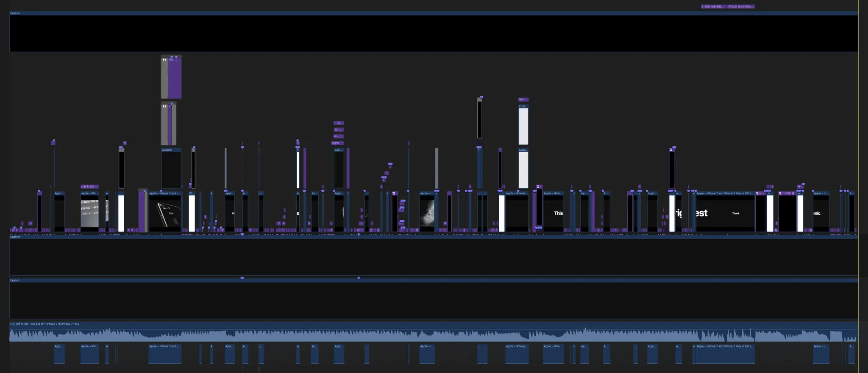Select detached audio 'Apple – iPhone 7 and iPhone 7 Plus in 107 s...'
Viewport: 868px width, 373px height.
click(725, 354)
